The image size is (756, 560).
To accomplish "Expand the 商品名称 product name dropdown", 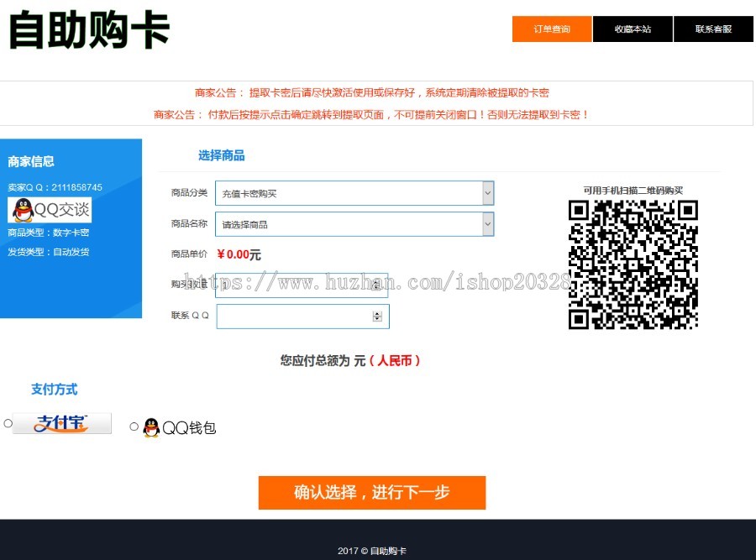I will tap(354, 224).
